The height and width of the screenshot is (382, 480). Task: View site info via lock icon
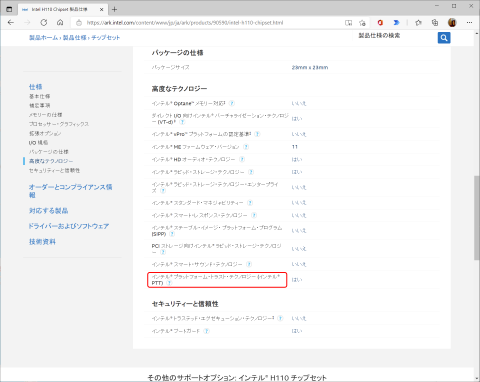(79, 23)
